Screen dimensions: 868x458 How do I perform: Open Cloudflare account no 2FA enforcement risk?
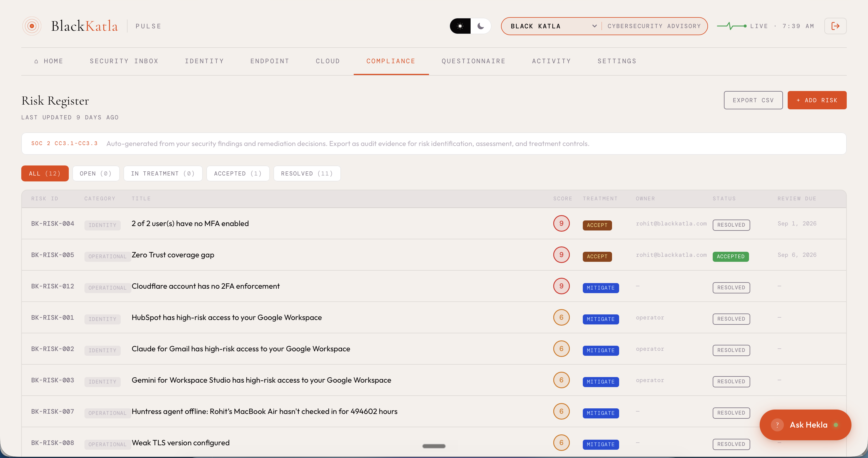(205, 286)
